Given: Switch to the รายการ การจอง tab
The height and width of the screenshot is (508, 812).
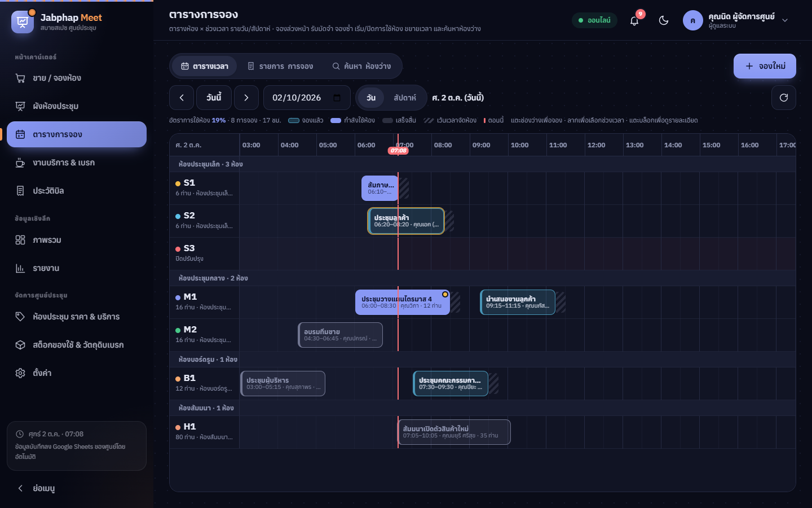Looking at the screenshot, I should click(280, 66).
